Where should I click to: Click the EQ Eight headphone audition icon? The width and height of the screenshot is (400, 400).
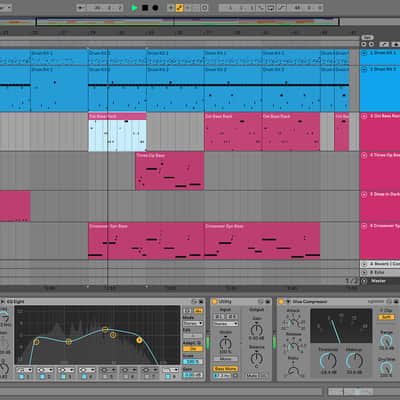[x=187, y=311]
